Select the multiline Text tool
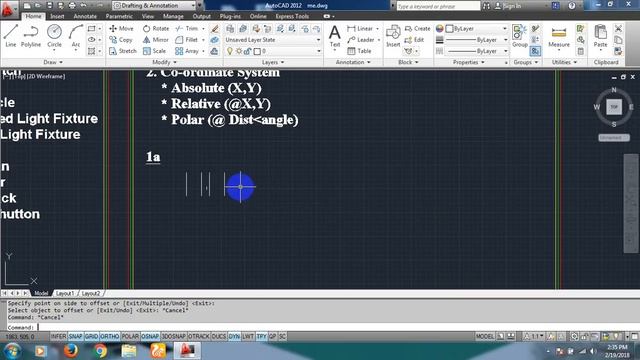The width and height of the screenshot is (640, 360). pyautogui.click(x=335, y=36)
